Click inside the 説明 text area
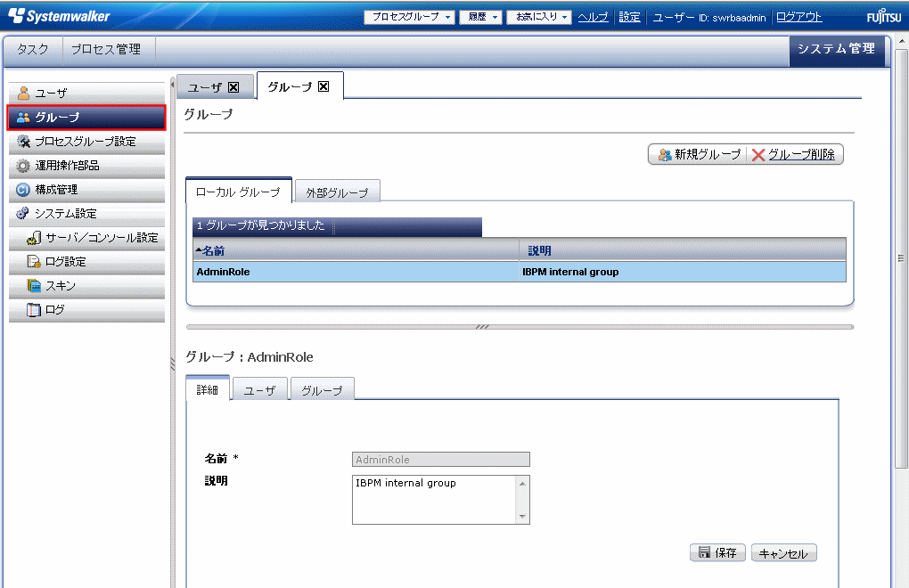Screen dimensions: 909x588 (x=433, y=499)
